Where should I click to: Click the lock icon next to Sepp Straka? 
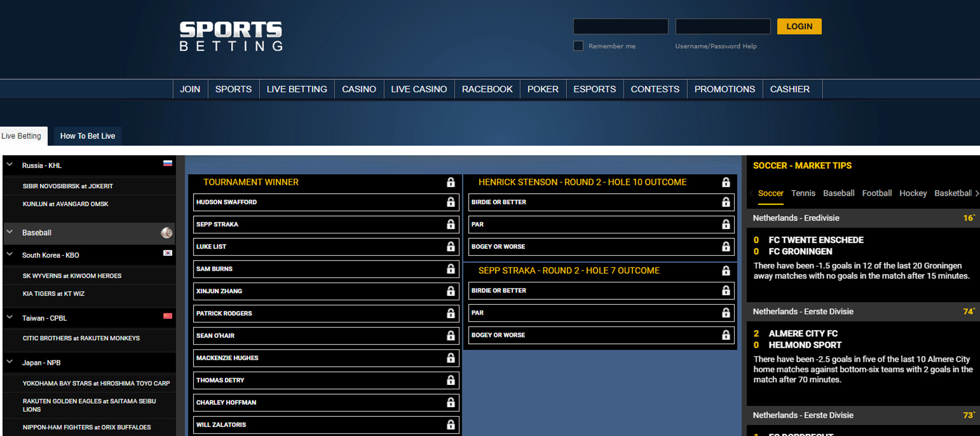(x=450, y=224)
